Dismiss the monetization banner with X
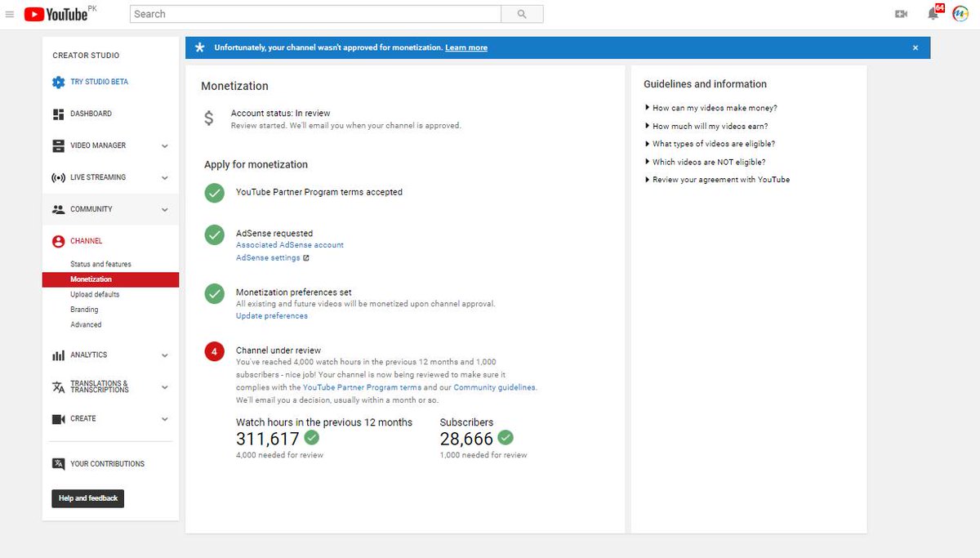980x558 pixels. click(915, 48)
